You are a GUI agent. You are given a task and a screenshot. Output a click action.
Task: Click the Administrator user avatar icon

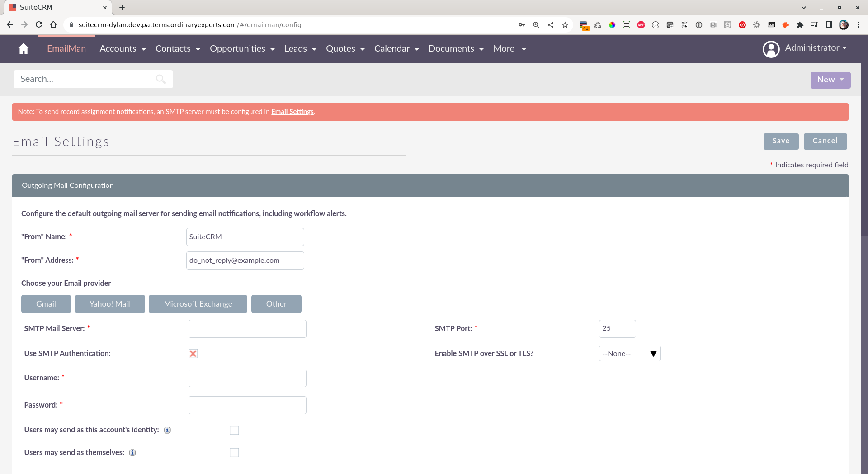coord(771,49)
